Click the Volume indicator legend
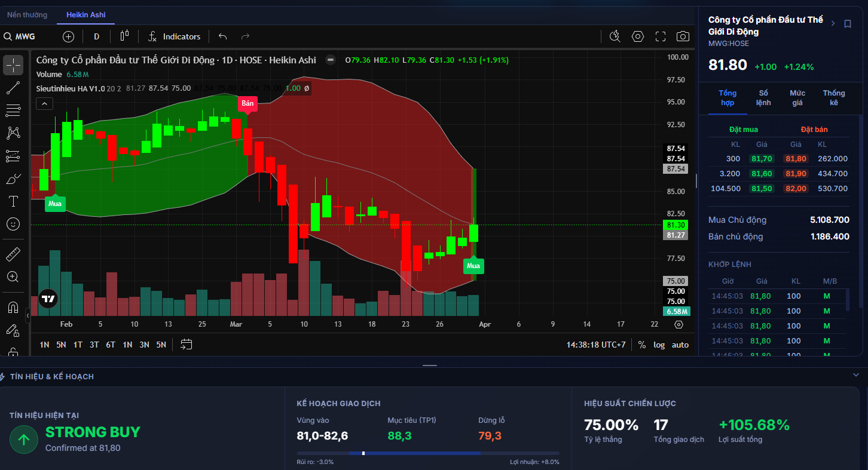868x470 pixels. click(49, 74)
